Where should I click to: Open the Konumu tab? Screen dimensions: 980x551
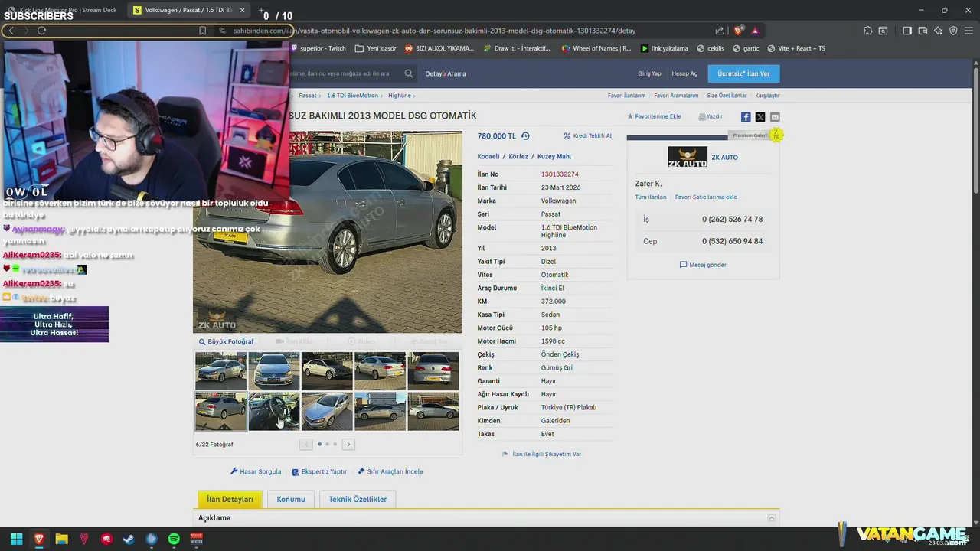(291, 499)
